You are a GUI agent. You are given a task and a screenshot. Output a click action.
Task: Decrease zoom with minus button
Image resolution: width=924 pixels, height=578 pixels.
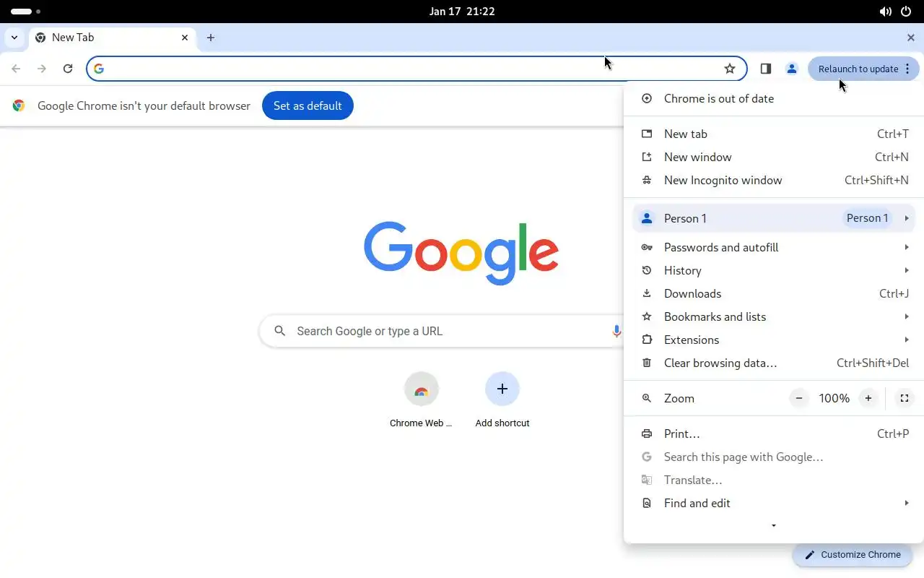point(799,398)
